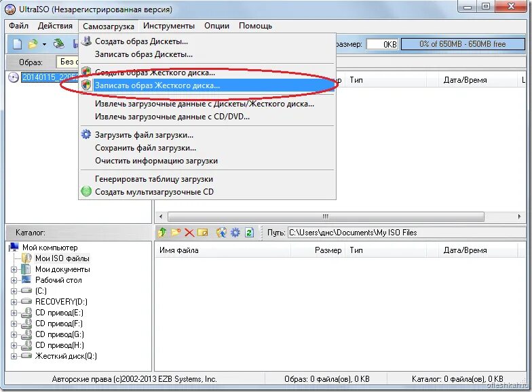Screen dimensions: 532x392
Task: Click the disc icon beside 20140115 image node
Action: click(x=13, y=77)
